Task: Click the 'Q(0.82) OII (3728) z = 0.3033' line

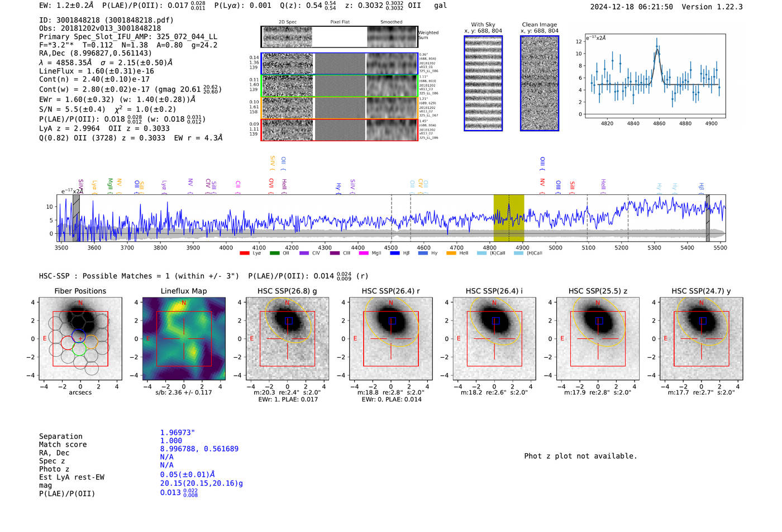Action: (102, 138)
